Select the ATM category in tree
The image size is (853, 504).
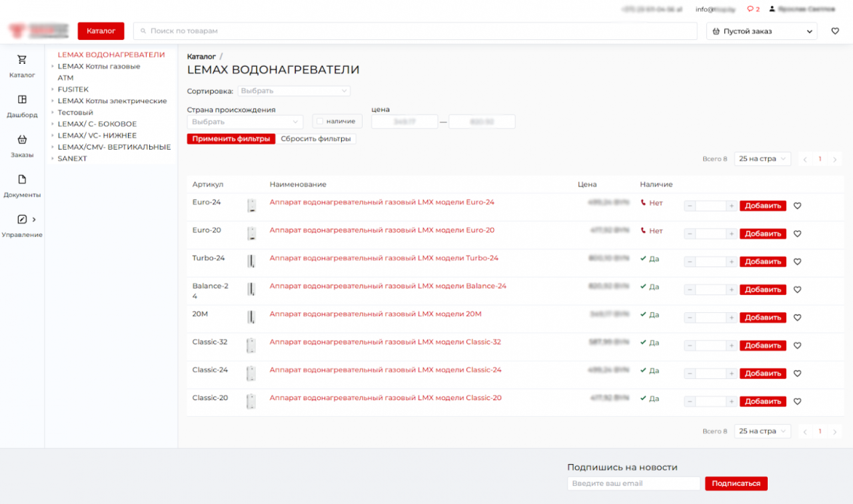(65, 78)
